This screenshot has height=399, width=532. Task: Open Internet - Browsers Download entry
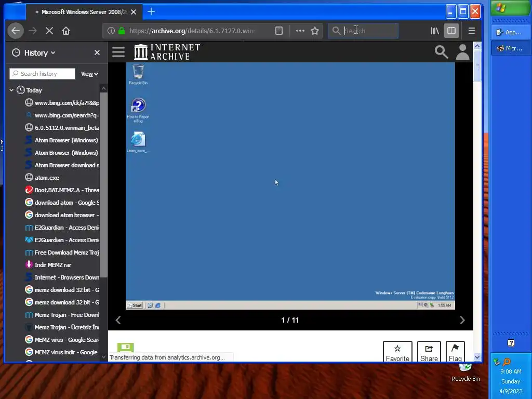tap(62, 277)
